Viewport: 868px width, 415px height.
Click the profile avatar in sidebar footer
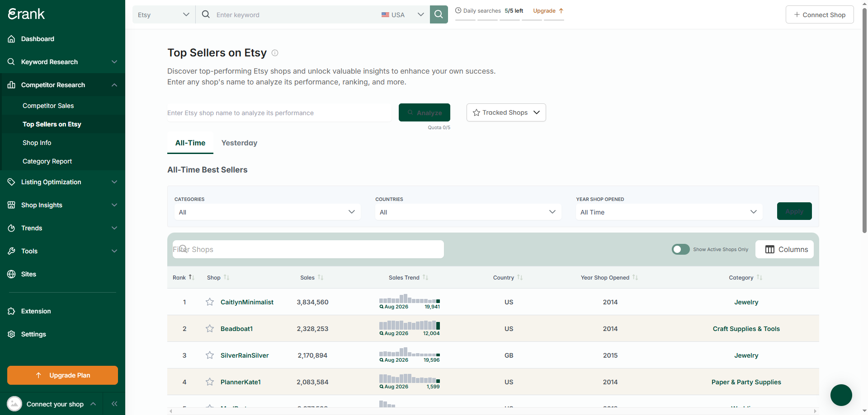point(14,404)
